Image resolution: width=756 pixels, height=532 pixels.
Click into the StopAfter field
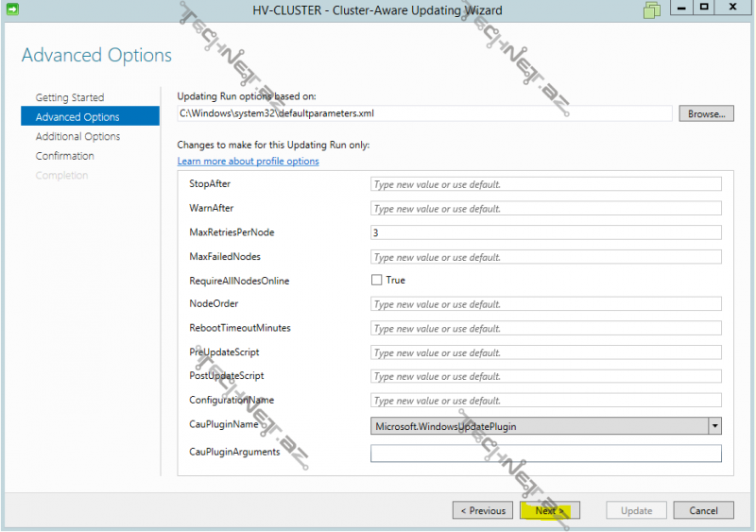click(x=545, y=184)
